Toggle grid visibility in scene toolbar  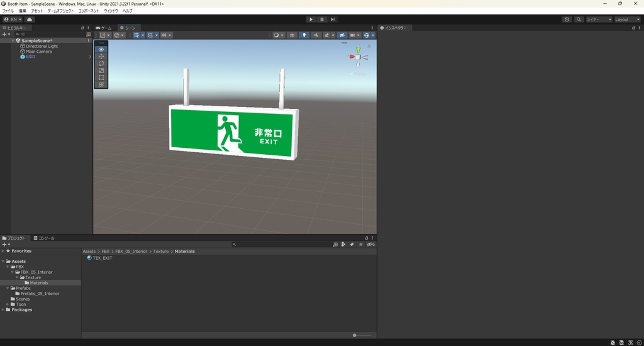pyautogui.click(x=136, y=35)
